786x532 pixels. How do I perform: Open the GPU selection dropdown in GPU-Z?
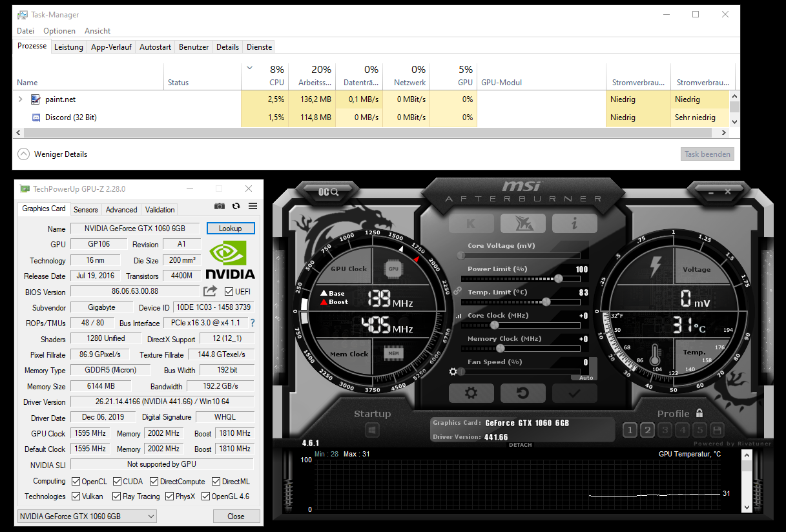click(x=87, y=516)
